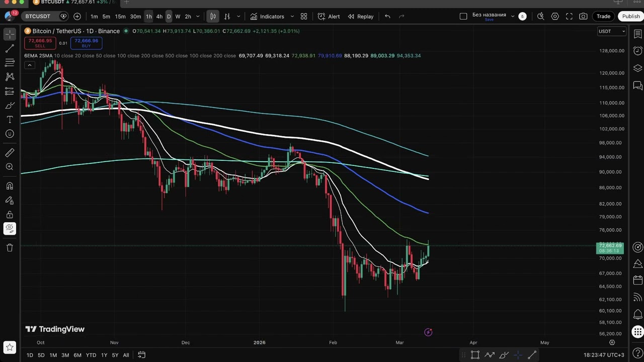This screenshot has width=644, height=362.
Task: Switch to the 15m timeframe
Action: point(120,17)
